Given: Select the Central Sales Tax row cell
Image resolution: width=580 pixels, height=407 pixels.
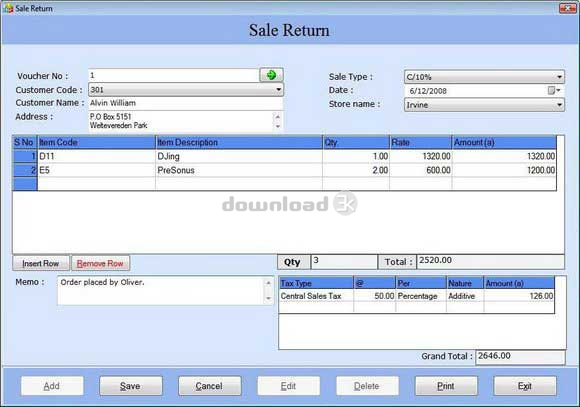Looking at the screenshot, I should tap(316, 296).
